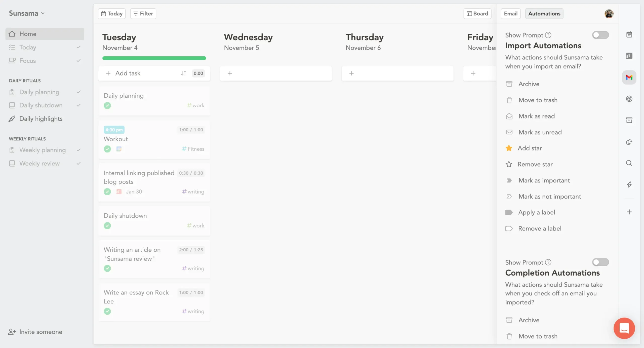Image resolution: width=644 pixels, height=348 pixels.
Task: Switch to the Email tab
Action: point(510,13)
